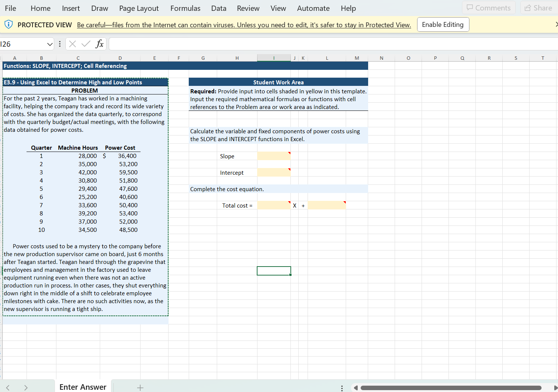The height and width of the screenshot is (392, 558).
Task: Add a new worksheet with the plus icon
Action: point(140,388)
